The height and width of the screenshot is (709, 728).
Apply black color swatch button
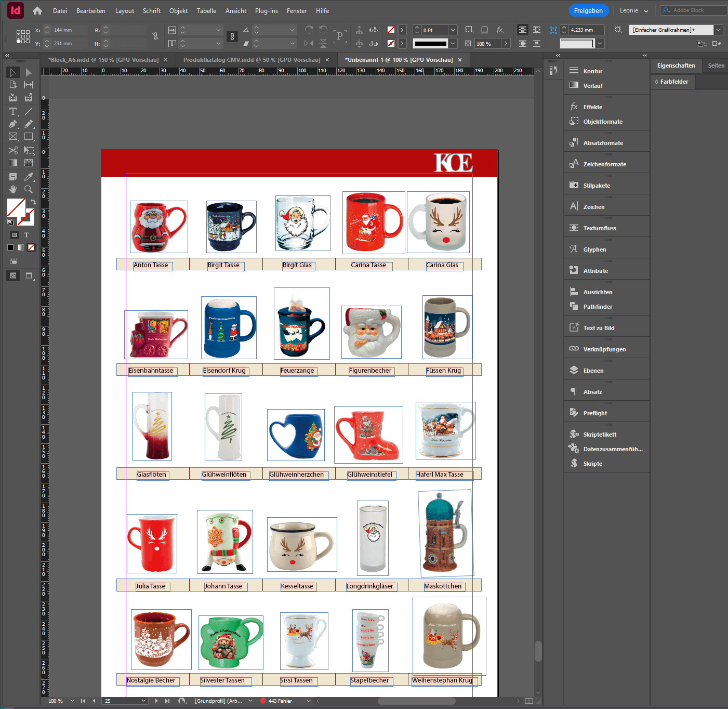click(x=10, y=247)
